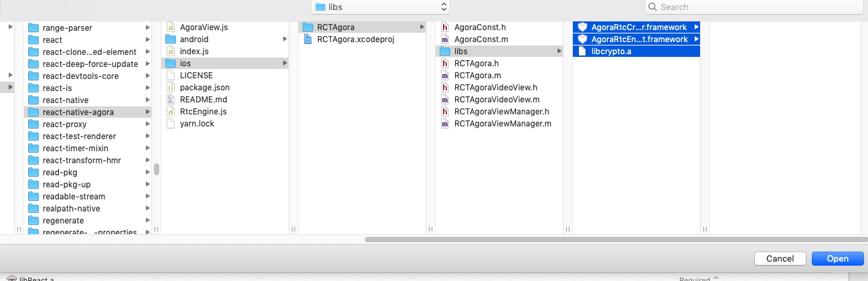The height and width of the screenshot is (281, 868).
Task: Expand AgoraRtcCr...r.framework arrow
Action: (696, 27)
